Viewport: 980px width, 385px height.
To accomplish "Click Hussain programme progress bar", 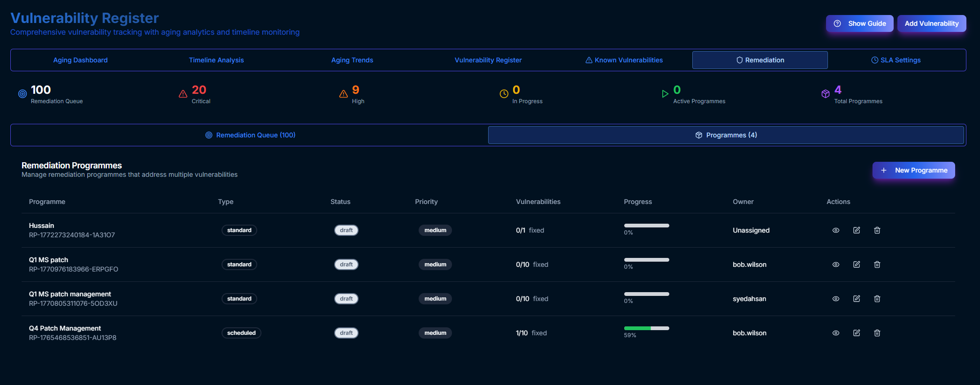I will click(x=646, y=226).
